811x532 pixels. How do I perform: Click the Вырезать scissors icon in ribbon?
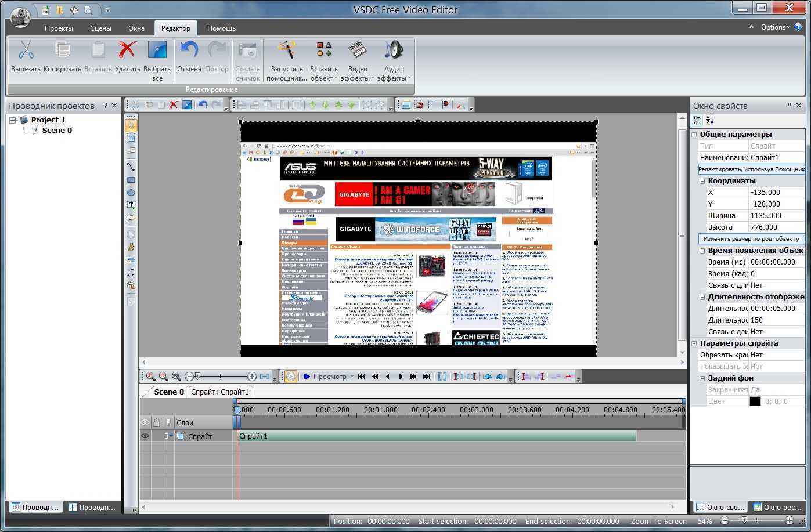click(x=26, y=50)
